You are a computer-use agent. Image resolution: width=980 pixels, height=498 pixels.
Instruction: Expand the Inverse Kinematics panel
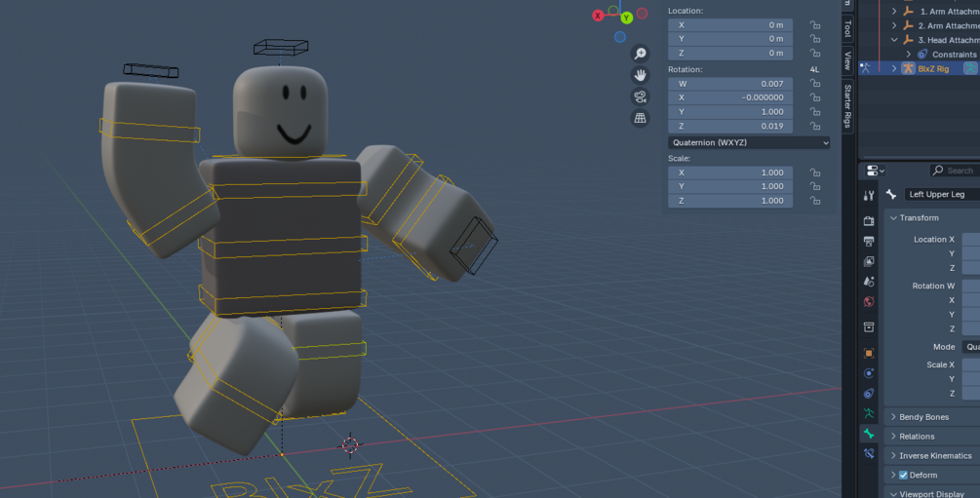tap(894, 455)
